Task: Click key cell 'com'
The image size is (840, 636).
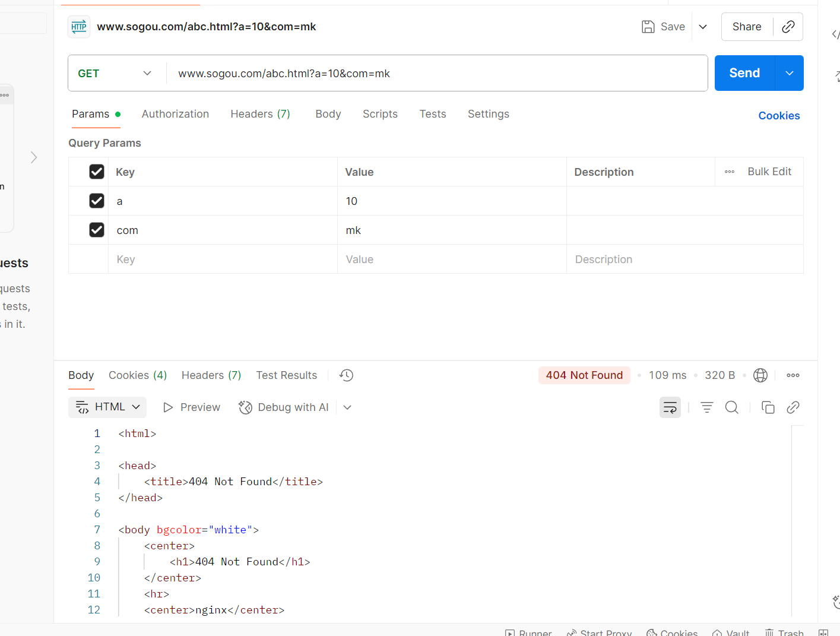Action: click(x=223, y=230)
